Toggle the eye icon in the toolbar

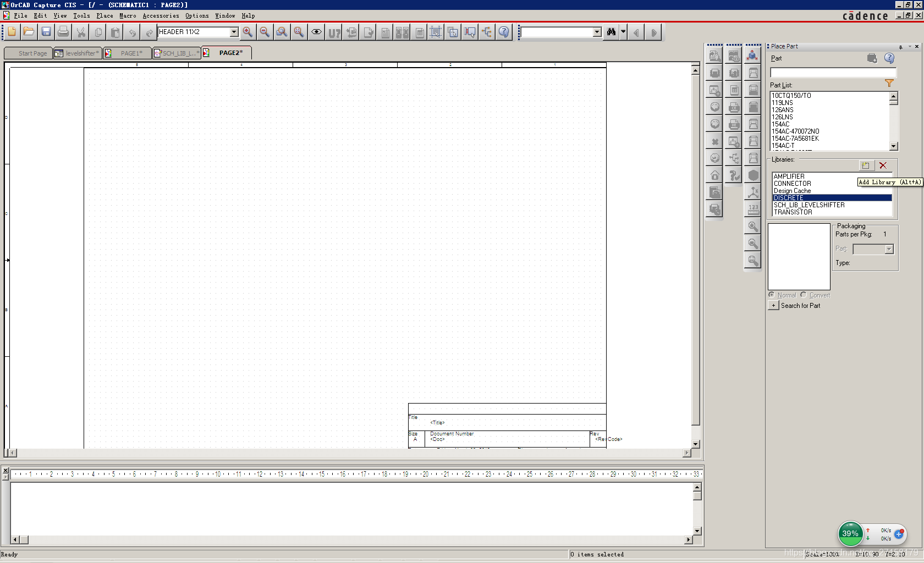tap(316, 32)
